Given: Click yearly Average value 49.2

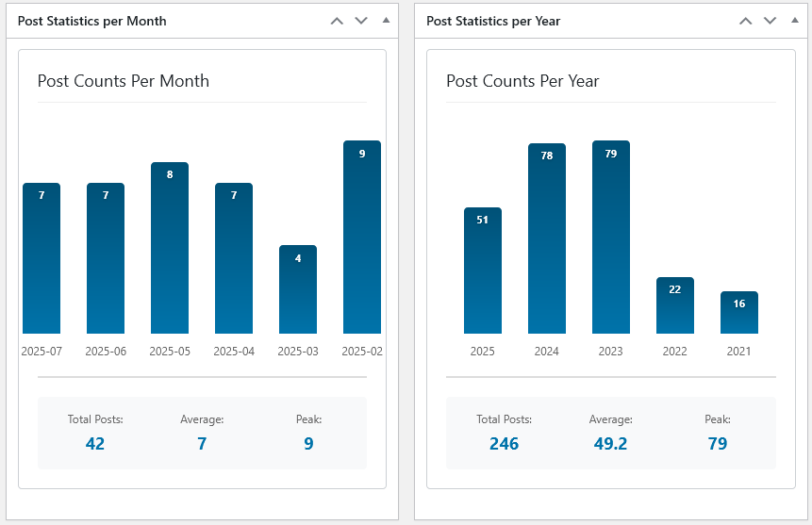Looking at the screenshot, I should (610, 444).
